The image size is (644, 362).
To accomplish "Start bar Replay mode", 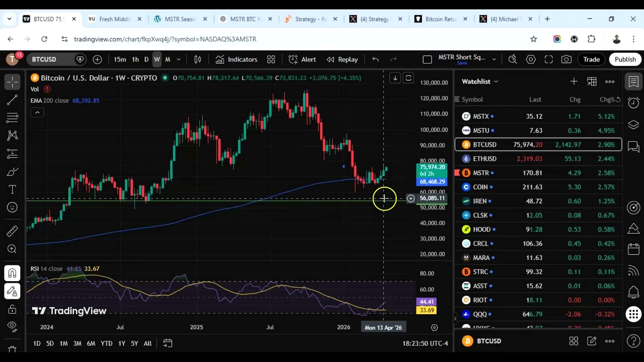I will click(342, 60).
